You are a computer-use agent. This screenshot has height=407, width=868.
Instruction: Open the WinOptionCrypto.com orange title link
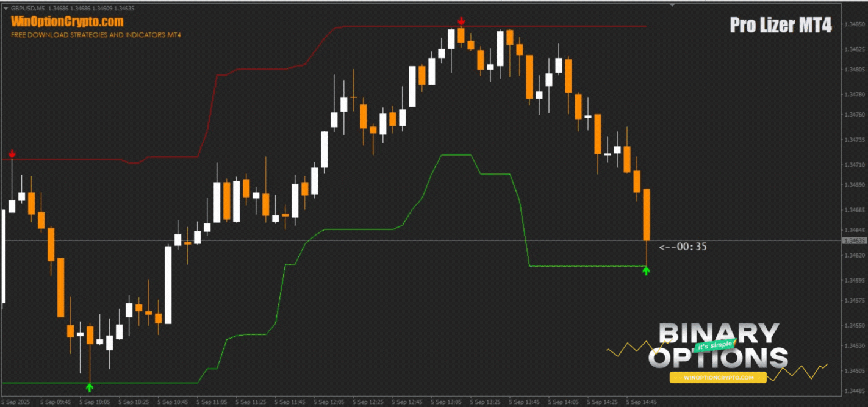(x=67, y=22)
